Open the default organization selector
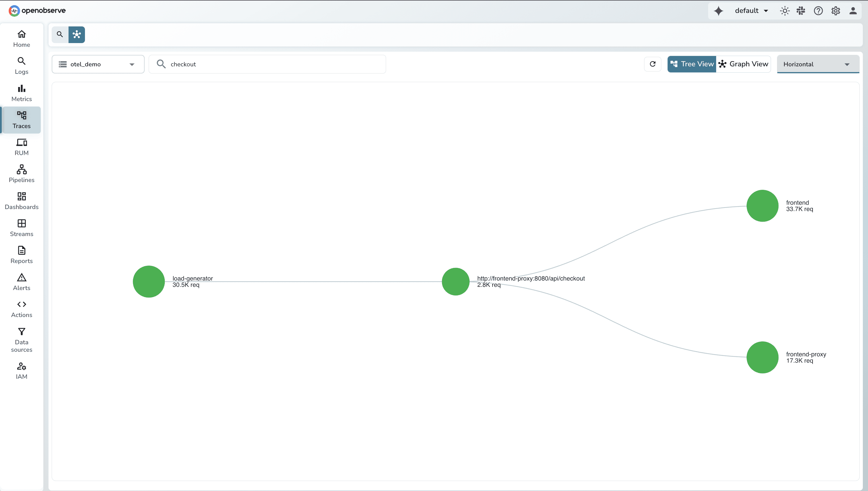Viewport: 868px width, 491px height. click(x=751, y=10)
